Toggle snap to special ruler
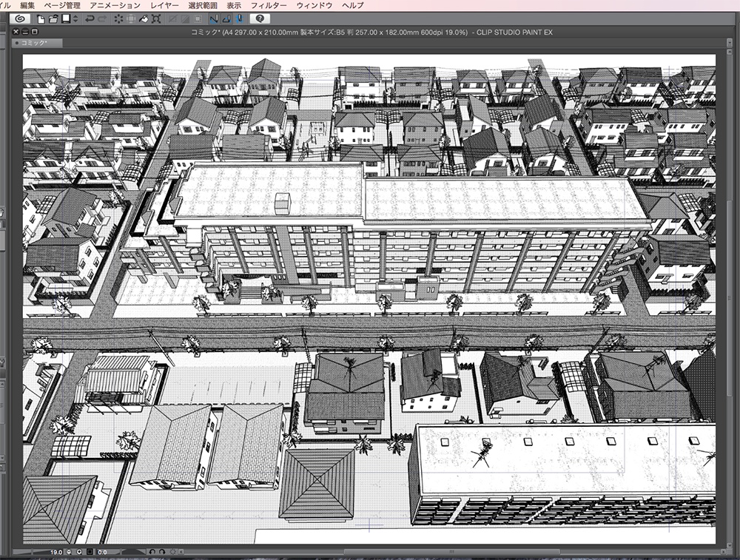This screenshot has height=560, width=740. point(226,19)
